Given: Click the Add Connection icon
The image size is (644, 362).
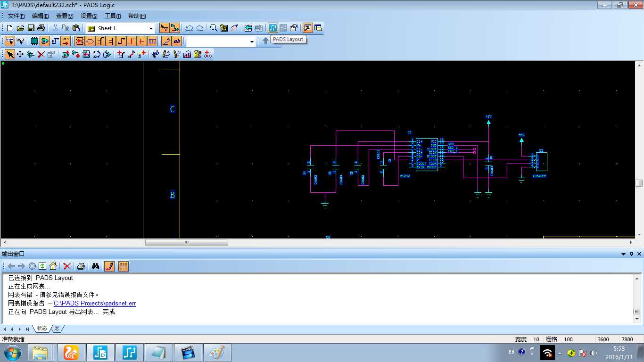Looking at the screenshot, I should pos(76,54).
